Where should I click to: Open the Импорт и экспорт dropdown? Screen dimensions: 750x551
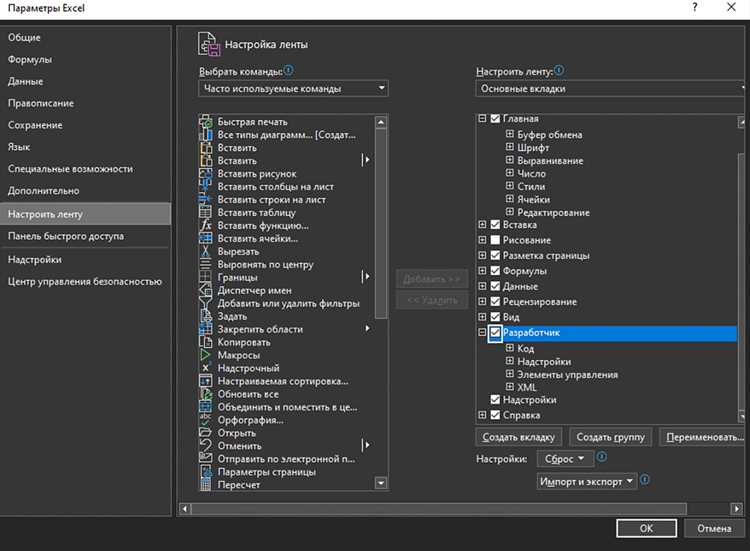[x=587, y=481]
